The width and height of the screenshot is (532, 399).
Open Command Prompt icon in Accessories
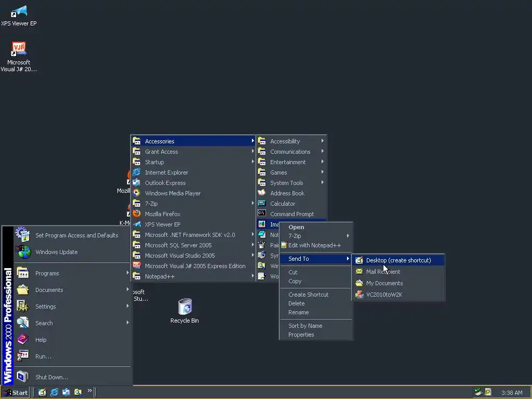262,214
